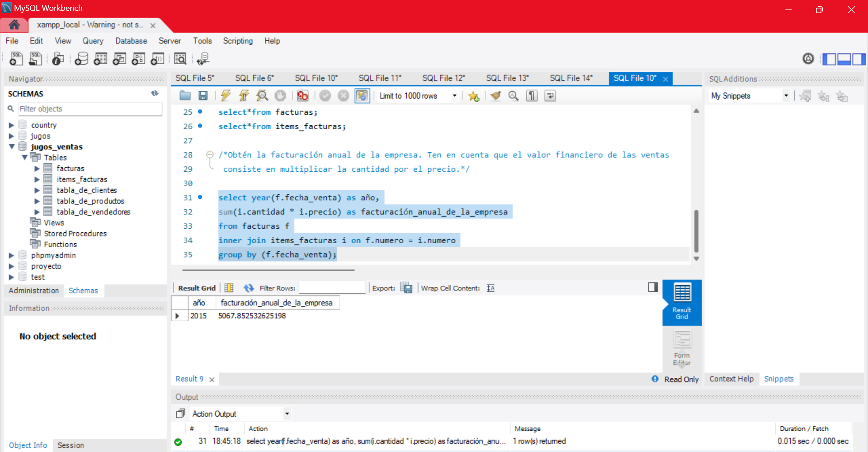868x452 pixels.
Task: Expand the tabla_de_clientes table
Action: (37, 190)
